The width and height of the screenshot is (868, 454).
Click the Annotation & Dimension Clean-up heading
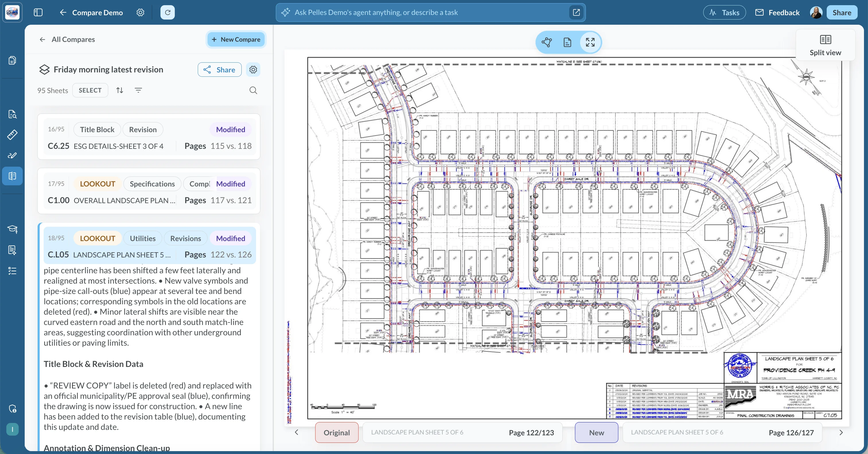(107, 448)
